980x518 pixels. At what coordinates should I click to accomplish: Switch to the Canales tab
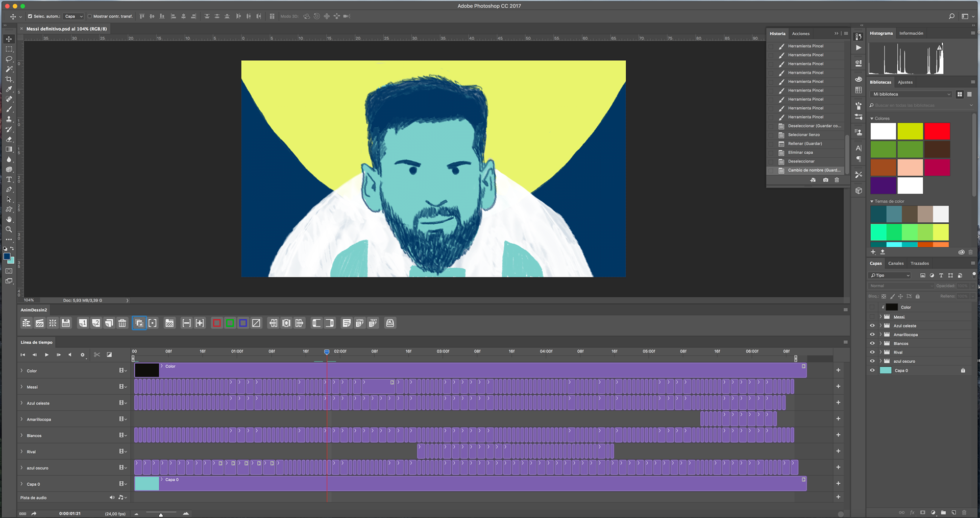(896, 264)
